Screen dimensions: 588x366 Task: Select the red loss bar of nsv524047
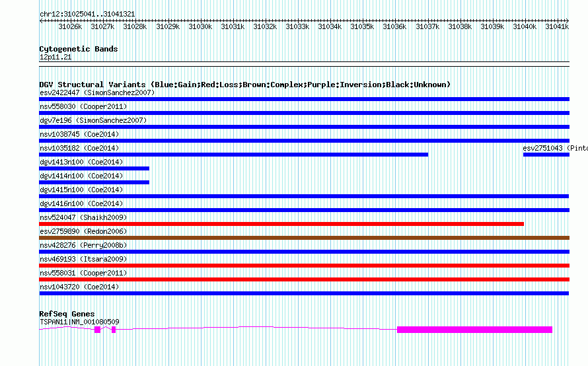pyautogui.click(x=281, y=224)
